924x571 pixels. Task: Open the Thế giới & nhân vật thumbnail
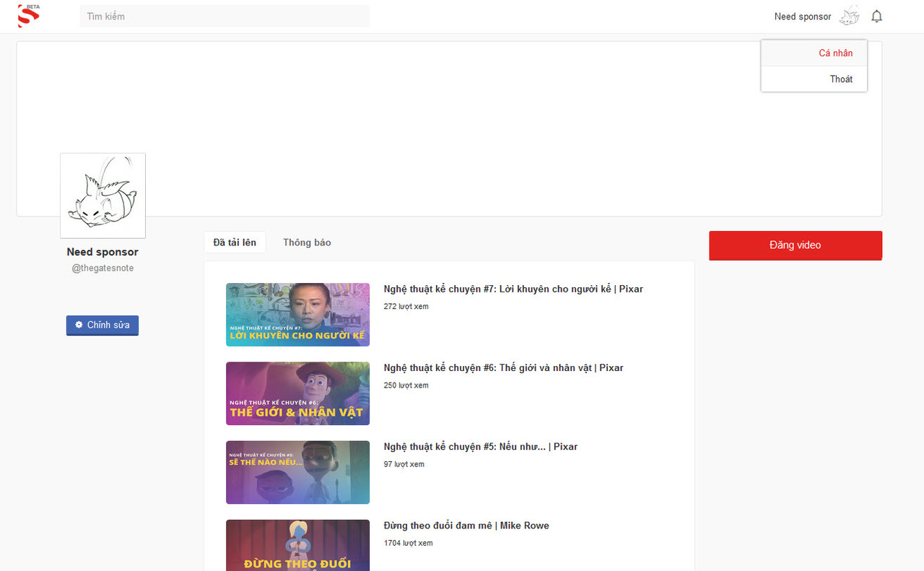coord(297,393)
